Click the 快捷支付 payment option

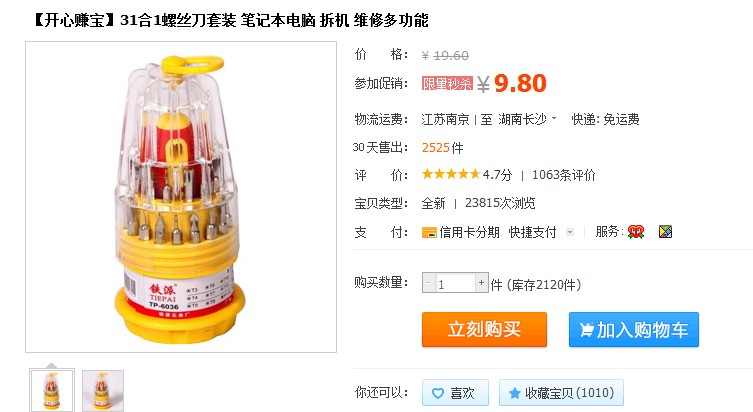coord(533,232)
